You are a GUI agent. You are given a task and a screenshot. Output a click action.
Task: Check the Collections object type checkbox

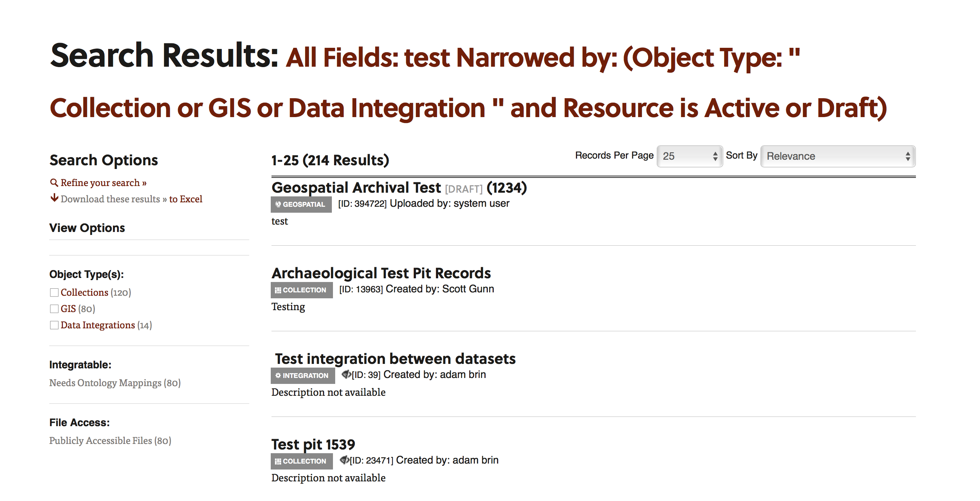point(54,292)
